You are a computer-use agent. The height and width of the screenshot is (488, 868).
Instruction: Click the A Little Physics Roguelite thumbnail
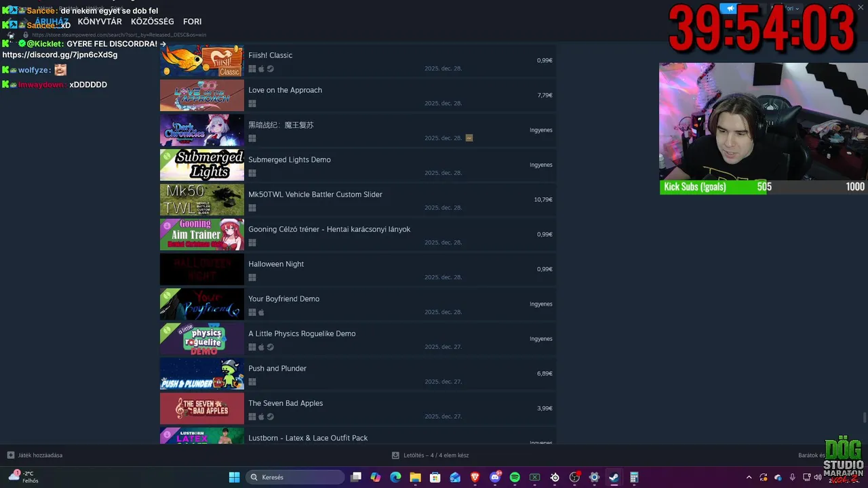coord(202,339)
